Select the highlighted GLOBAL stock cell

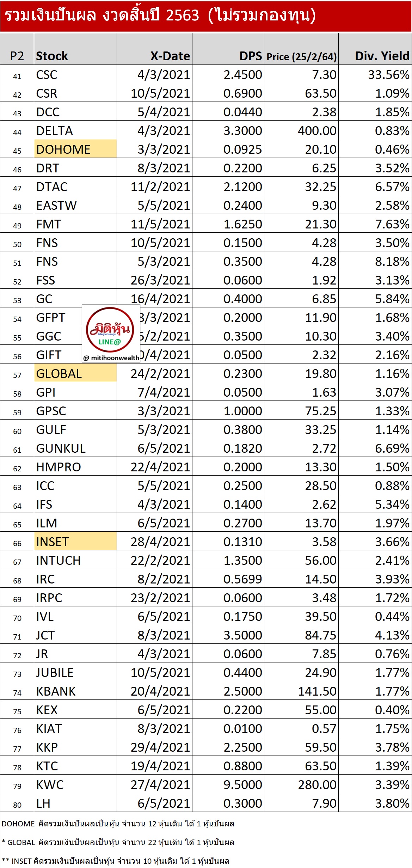[75, 373]
